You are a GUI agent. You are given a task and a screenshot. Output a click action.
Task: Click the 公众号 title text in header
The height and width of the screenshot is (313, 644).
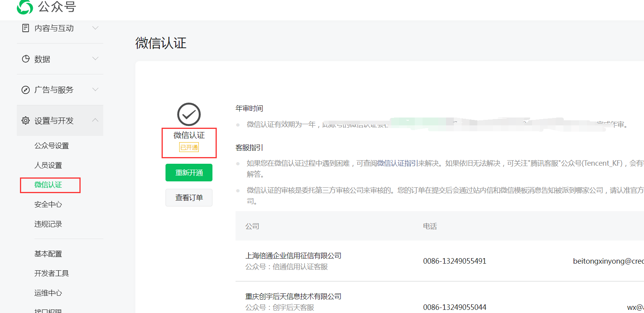57,7
